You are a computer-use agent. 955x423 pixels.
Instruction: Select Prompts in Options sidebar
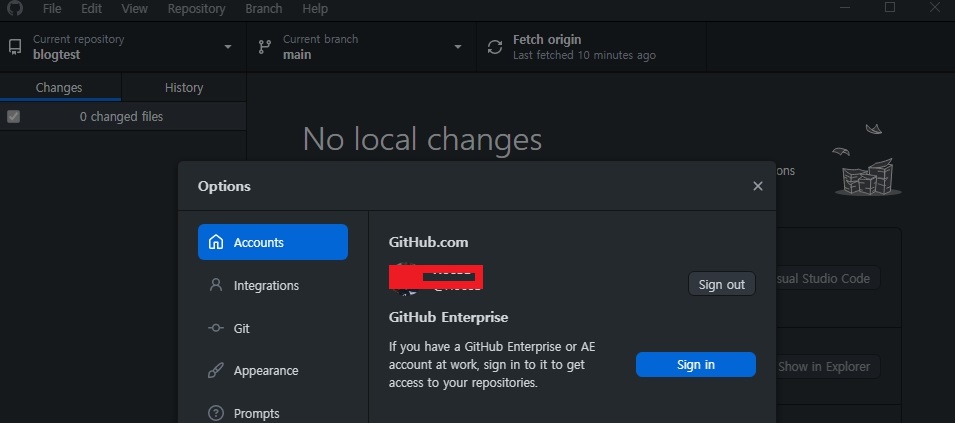273,413
